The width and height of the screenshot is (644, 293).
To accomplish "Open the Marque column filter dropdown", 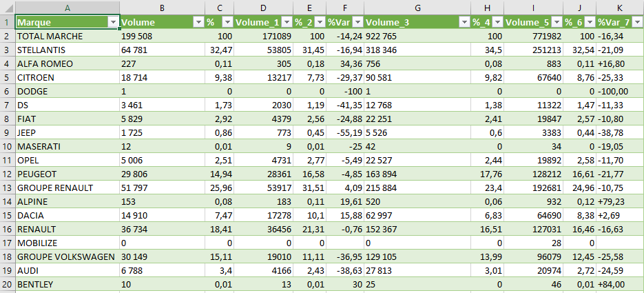I will [114, 23].
